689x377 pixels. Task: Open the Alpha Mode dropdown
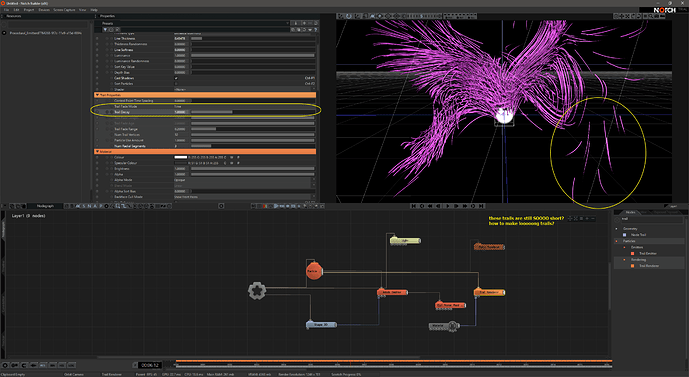click(x=244, y=180)
